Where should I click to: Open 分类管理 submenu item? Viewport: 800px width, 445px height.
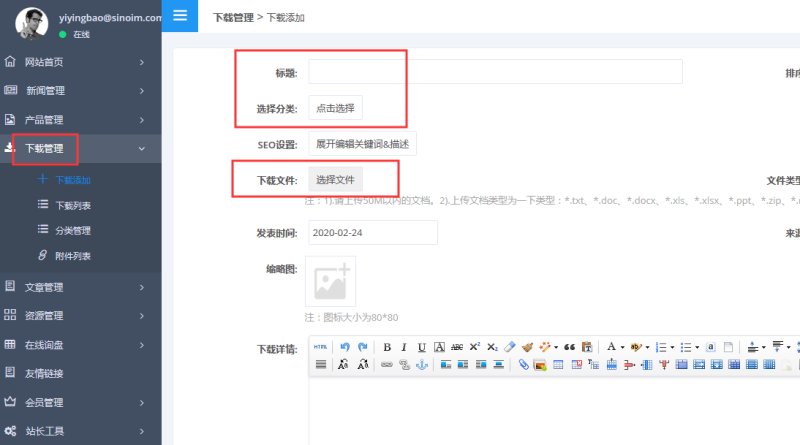click(73, 231)
